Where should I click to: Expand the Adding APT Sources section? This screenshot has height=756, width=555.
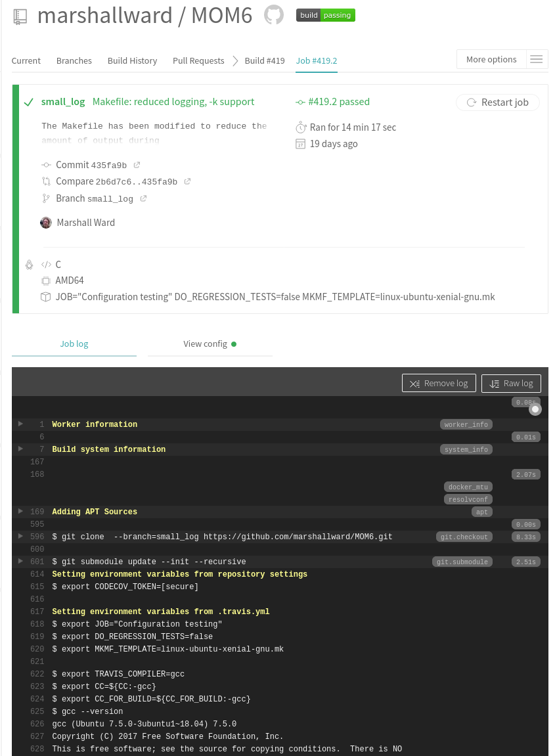coord(20,511)
